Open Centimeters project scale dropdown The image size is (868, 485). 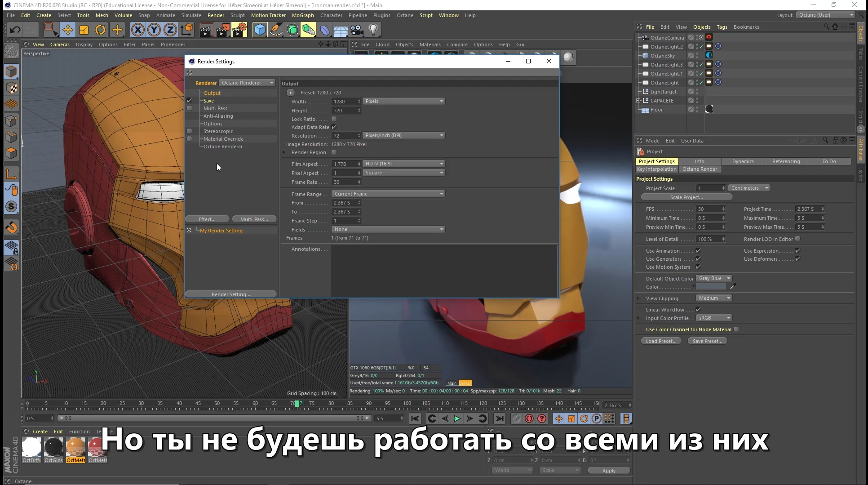[749, 188]
